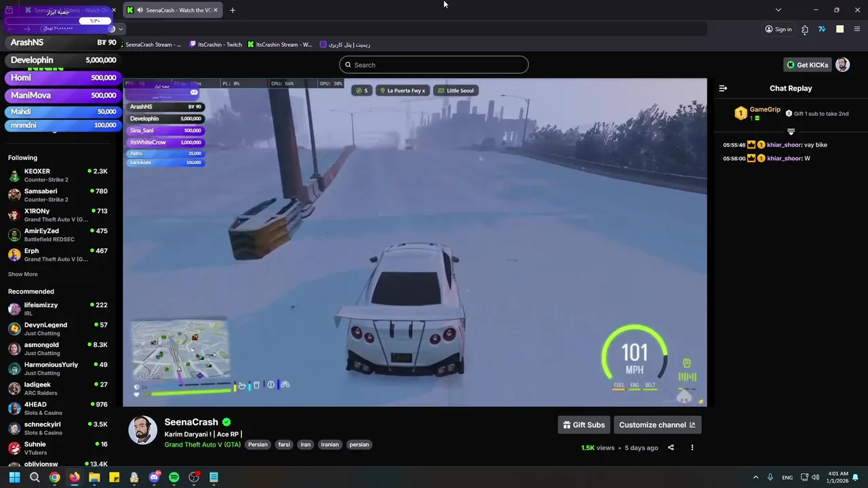Open Samsaberi channel in Following
The width and height of the screenshot is (868, 488).
click(x=58, y=195)
